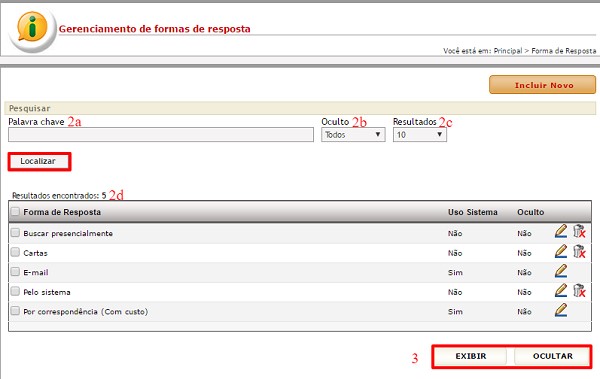Click the Localizar button
Image resolution: width=600 pixels, height=379 pixels.
[x=39, y=162]
